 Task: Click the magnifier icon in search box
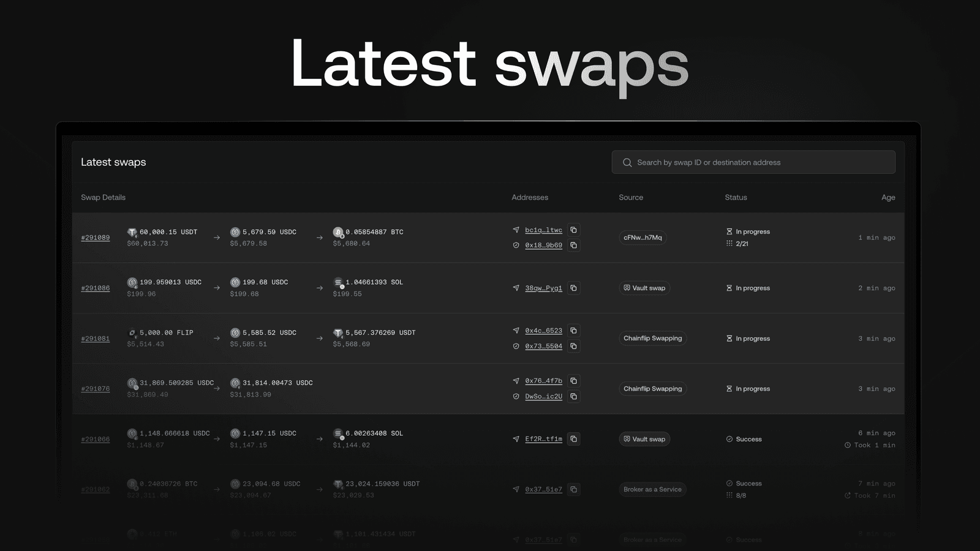coord(627,163)
